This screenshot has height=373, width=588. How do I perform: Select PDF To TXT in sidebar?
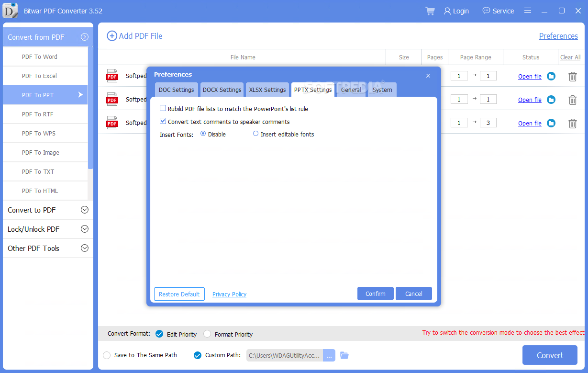(45, 171)
